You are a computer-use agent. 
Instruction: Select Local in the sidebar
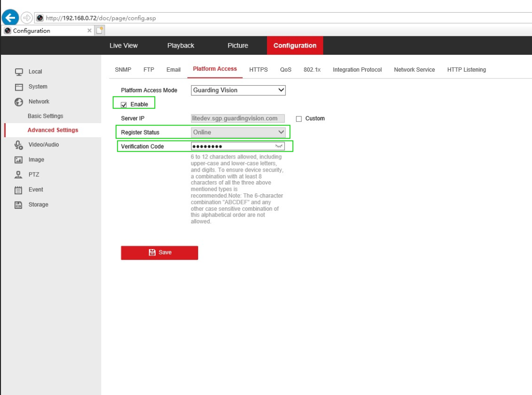click(x=35, y=72)
